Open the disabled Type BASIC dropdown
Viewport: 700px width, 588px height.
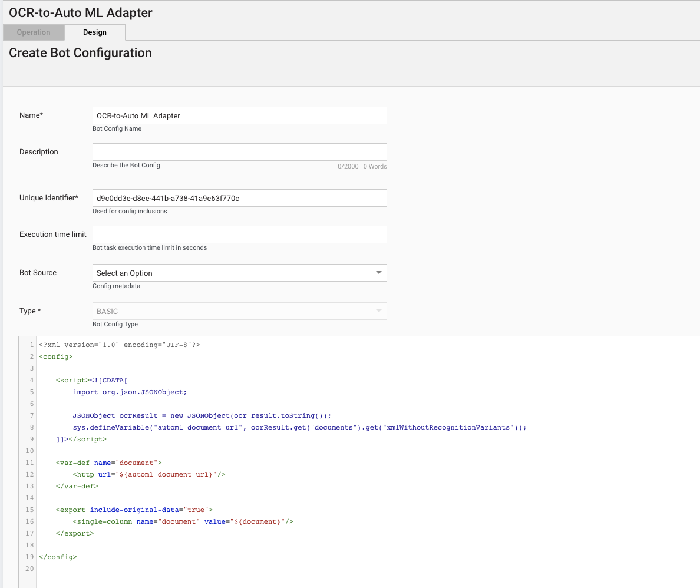pyautogui.click(x=239, y=312)
